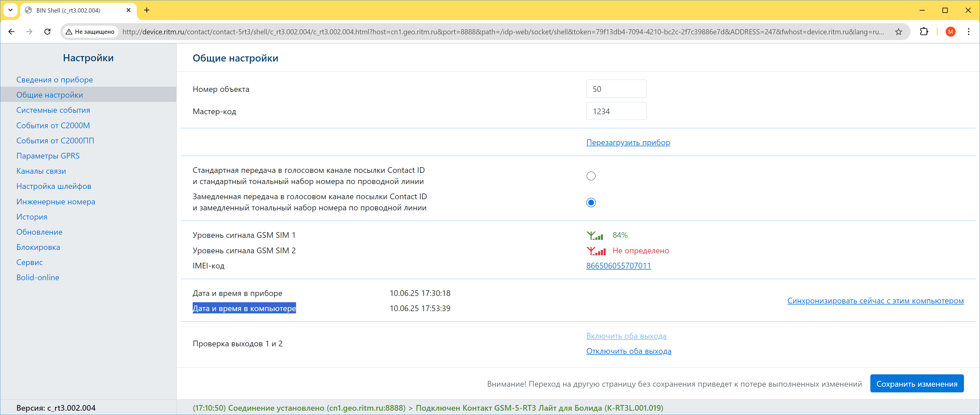980x415 pixels.
Task: Click computer time 10.06.25 17:53:39
Action: 420,309
